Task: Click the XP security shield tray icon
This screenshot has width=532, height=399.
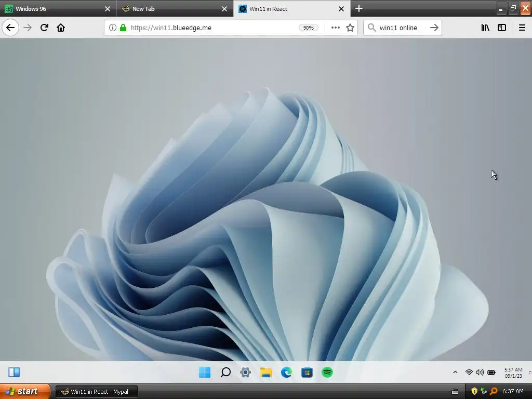Action: (x=474, y=392)
